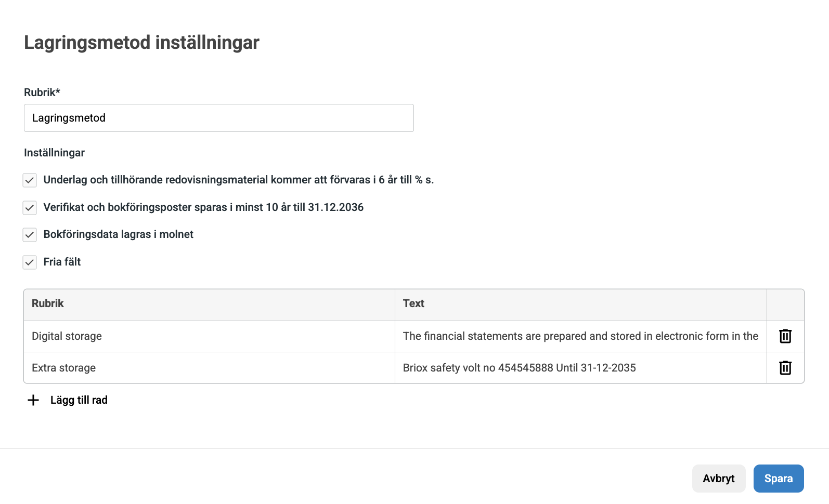Uncheck the 'förvaras i 6 år' checkbox
This screenshot has height=504, width=829.
pos(30,180)
